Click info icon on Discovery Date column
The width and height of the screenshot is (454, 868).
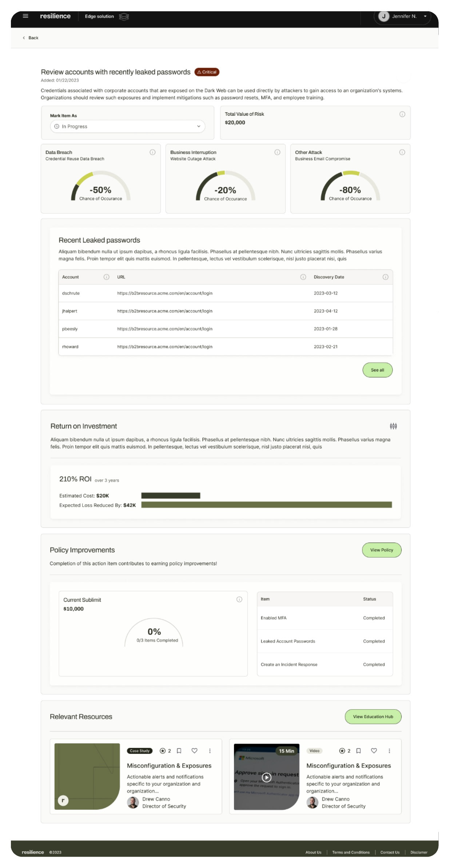click(x=385, y=277)
